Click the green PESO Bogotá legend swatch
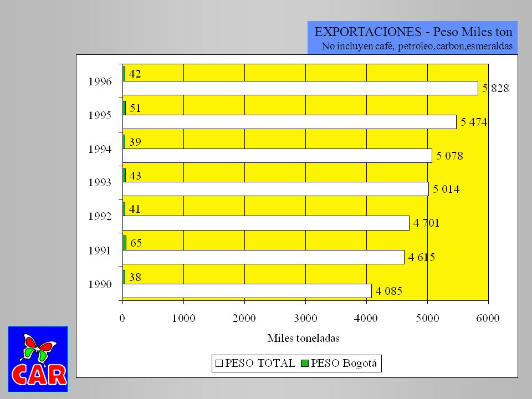 point(305,364)
